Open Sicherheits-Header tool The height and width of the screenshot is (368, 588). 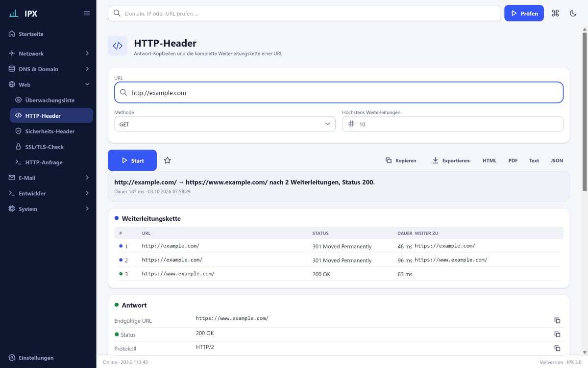pos(51,131)
